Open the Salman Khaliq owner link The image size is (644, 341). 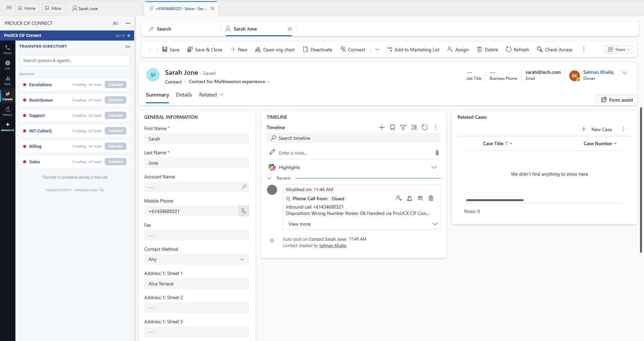click(598, 72)
